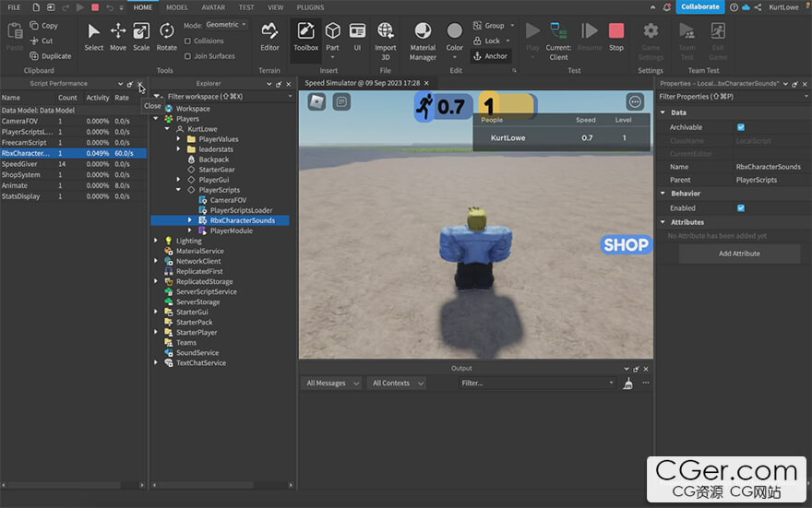The height and width of the screenshot is (508, 812).
Task: Collapse the Data properties section
Action: (x=663, y=112)
